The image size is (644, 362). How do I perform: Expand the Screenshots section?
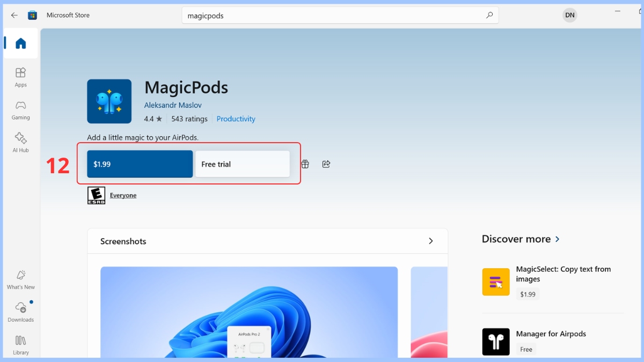pos(431,241)
